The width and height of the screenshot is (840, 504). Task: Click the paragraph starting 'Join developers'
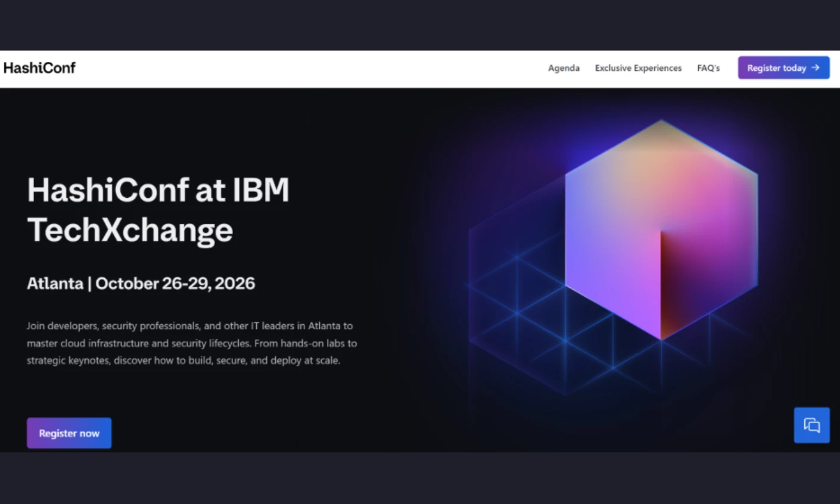[x=192, y=343]
